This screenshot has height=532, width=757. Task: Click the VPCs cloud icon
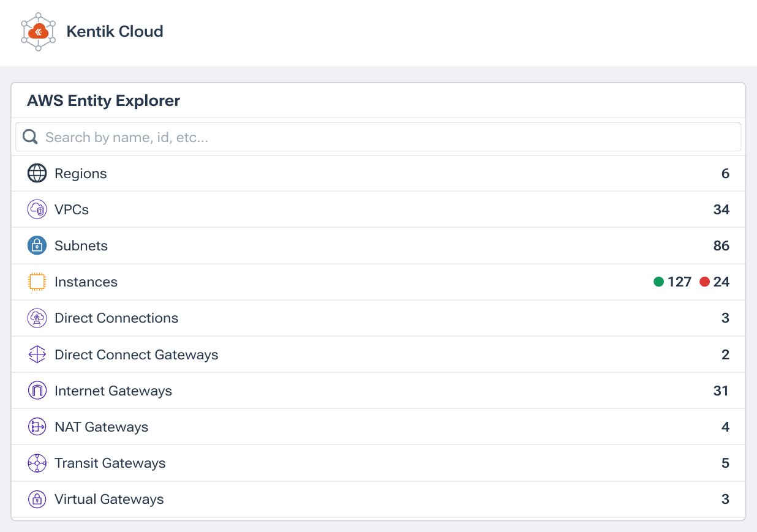click(37, 209)
